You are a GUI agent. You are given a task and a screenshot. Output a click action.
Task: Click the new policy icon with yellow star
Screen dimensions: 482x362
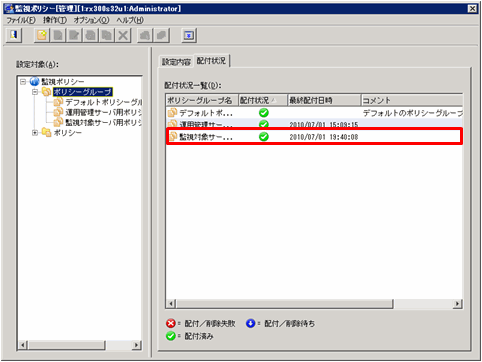click(42, 35)
